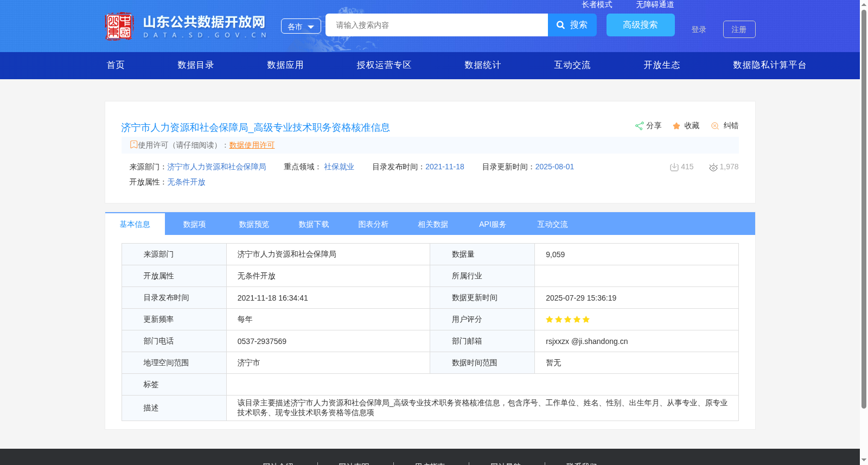Open the 各市 city dropdown

(301, 26)
